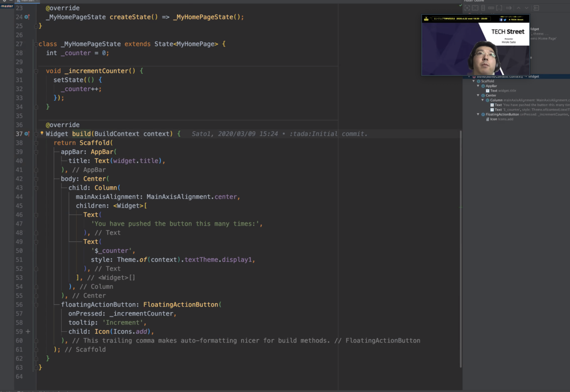Image resolution: width=570 pixels, height=392 pixels.
Task: Click 'Icons.add' on line 59
Action: click(131, 332)
